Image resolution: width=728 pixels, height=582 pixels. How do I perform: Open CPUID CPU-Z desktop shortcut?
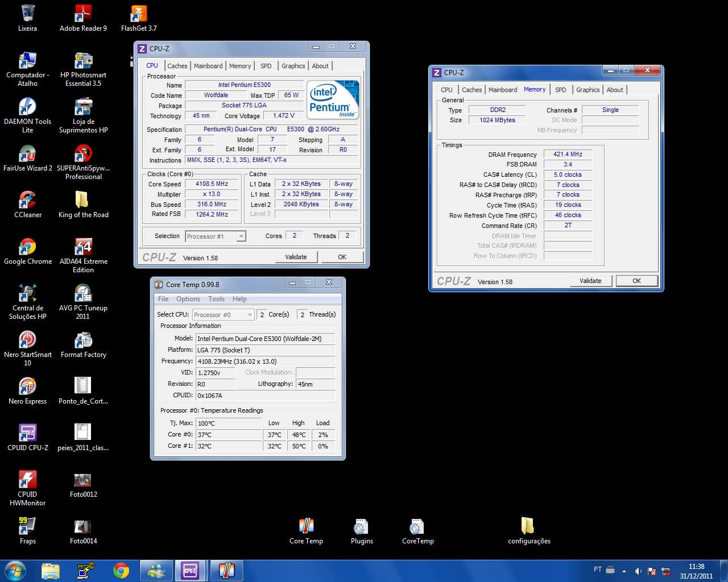tap(27, 438)
